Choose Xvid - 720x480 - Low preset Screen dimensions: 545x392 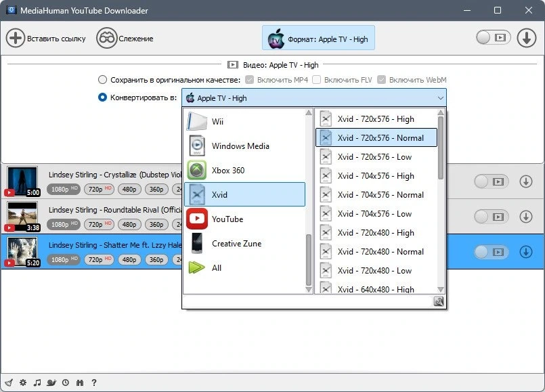(376, 270)
